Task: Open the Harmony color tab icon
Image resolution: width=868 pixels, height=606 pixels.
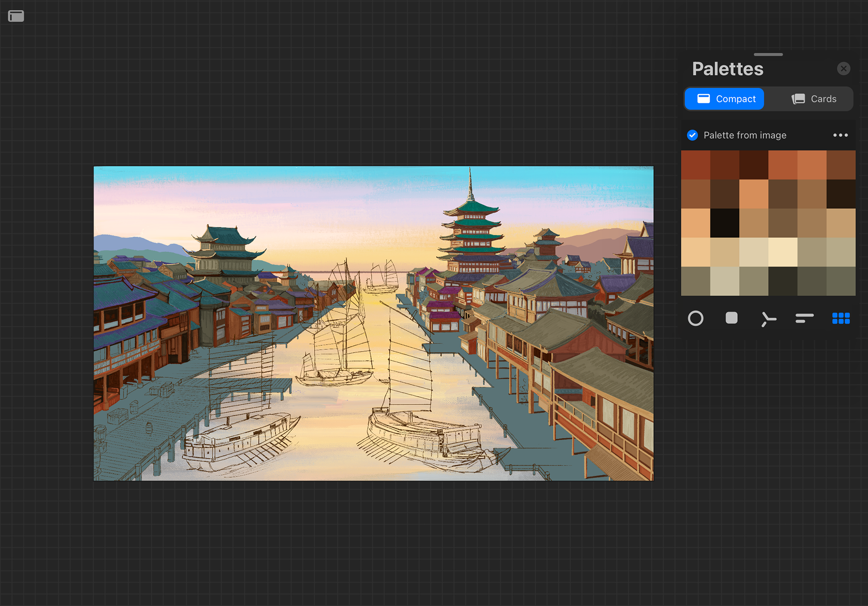Action: pyautogui.click(x=768, y=319)
